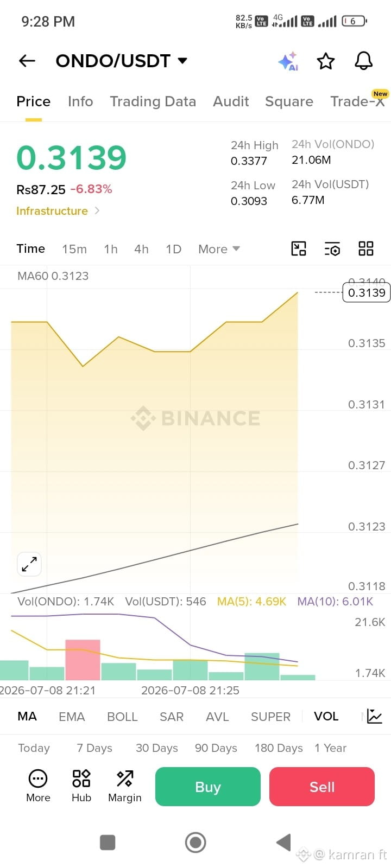Open the grid layout icon
This screenshot has width=391, height=868.
(x=366, y=248)
